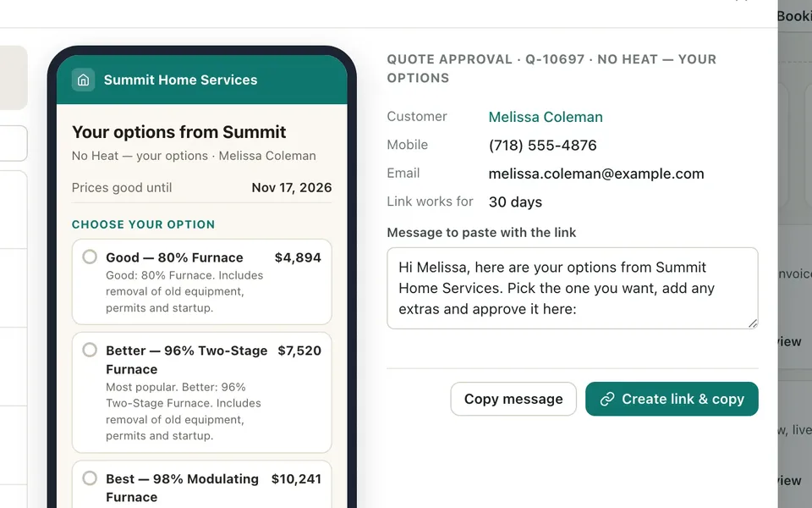Click 'Your options from Summit' heading
The width and height of the screenshot is (812, 508).
tap(178, 132)
